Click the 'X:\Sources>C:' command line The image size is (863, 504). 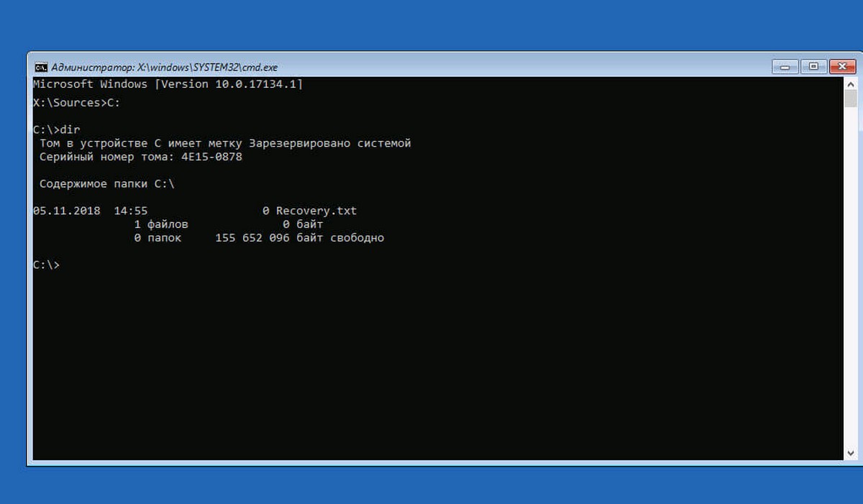77,103
